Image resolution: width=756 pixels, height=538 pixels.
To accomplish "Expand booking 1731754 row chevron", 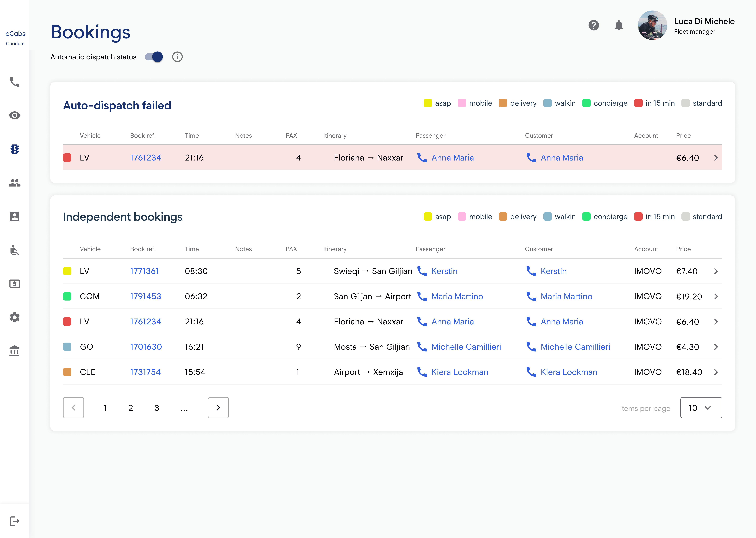I will click(716, 372).
